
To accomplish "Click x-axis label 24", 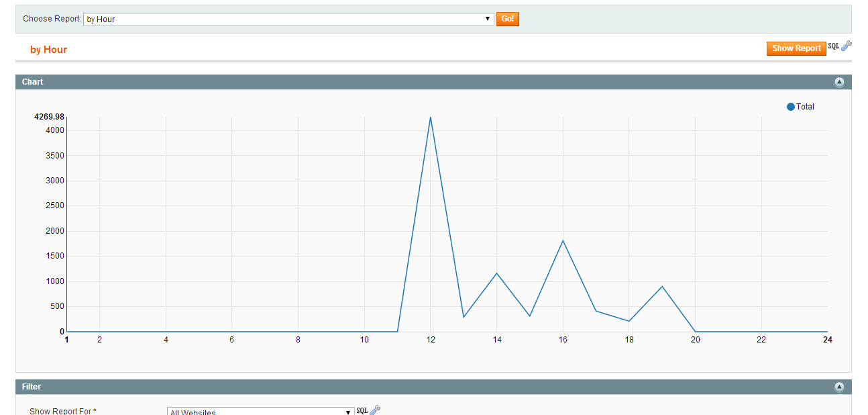I will coord(828,340).
